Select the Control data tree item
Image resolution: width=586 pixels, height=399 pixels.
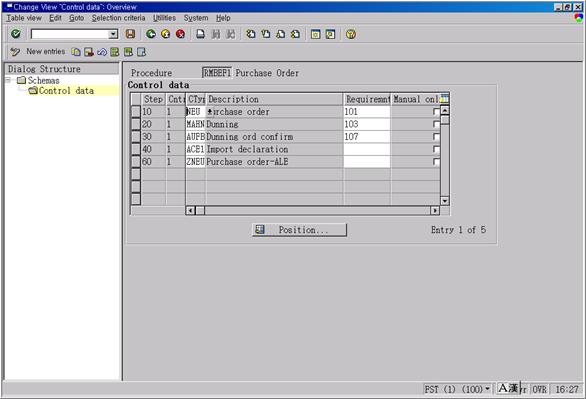[61, 91]
